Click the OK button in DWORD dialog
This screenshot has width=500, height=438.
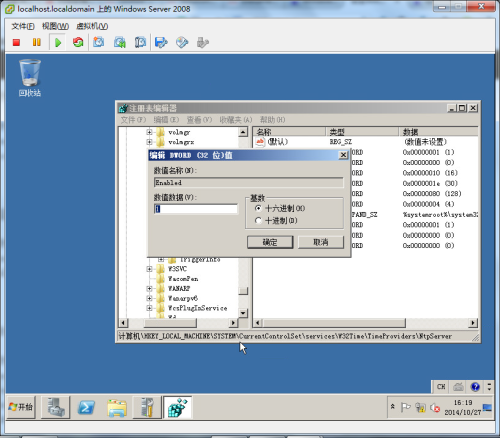tap(270, 242)
